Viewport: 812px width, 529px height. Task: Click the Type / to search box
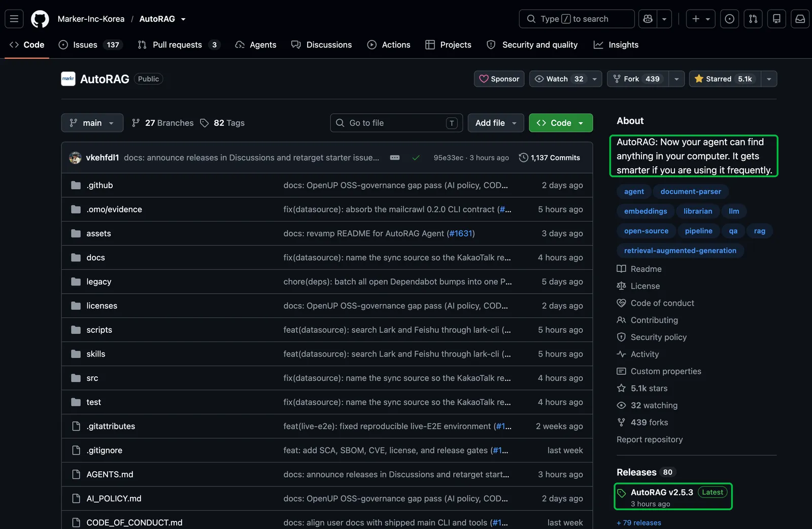577,19
